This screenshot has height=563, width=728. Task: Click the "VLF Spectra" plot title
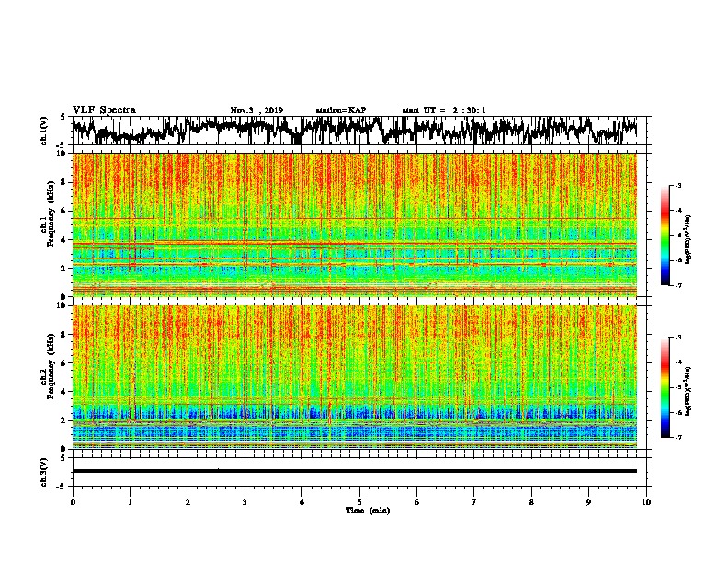104,110
